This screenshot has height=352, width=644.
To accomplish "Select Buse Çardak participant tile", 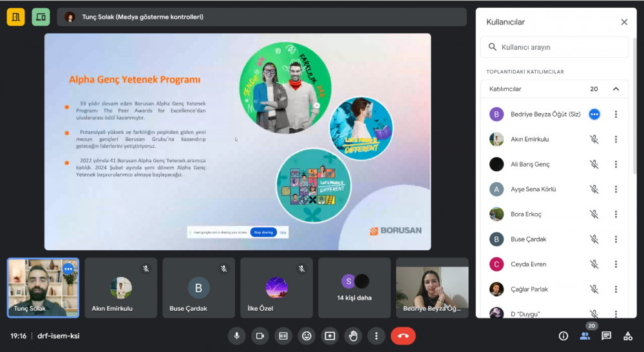I will (x=199, y=288).
